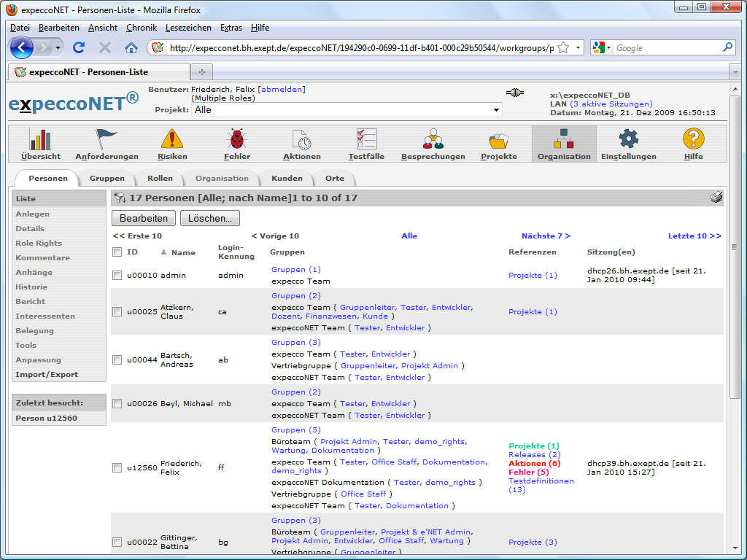Open the Übersicht bar chart icon
The width and height of the screenshot is (747, 560).
(40, 139)
